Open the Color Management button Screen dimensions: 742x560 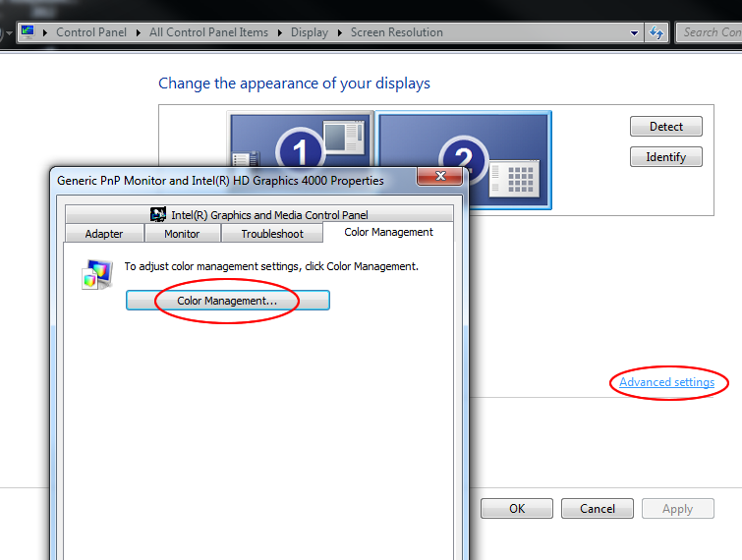(x=228, y=301)
